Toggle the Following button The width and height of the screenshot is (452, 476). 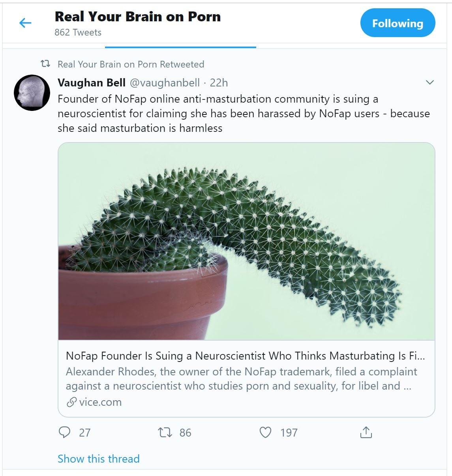[398, 23]
